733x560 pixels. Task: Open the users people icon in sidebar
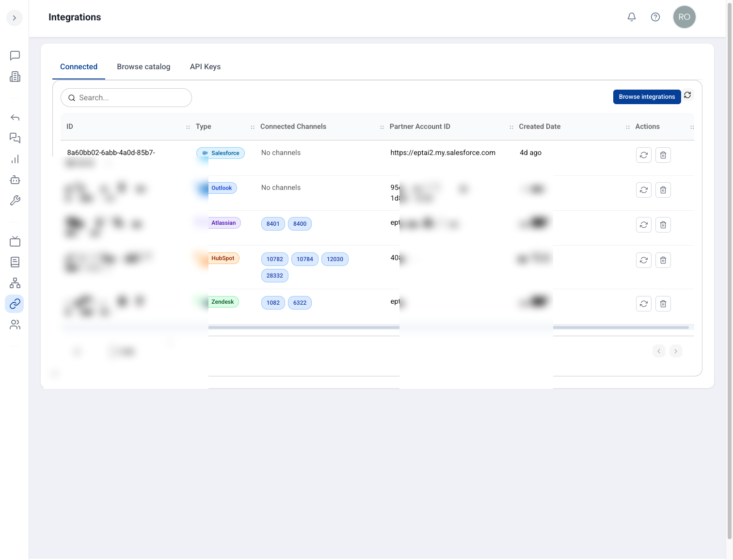(15, 325)
